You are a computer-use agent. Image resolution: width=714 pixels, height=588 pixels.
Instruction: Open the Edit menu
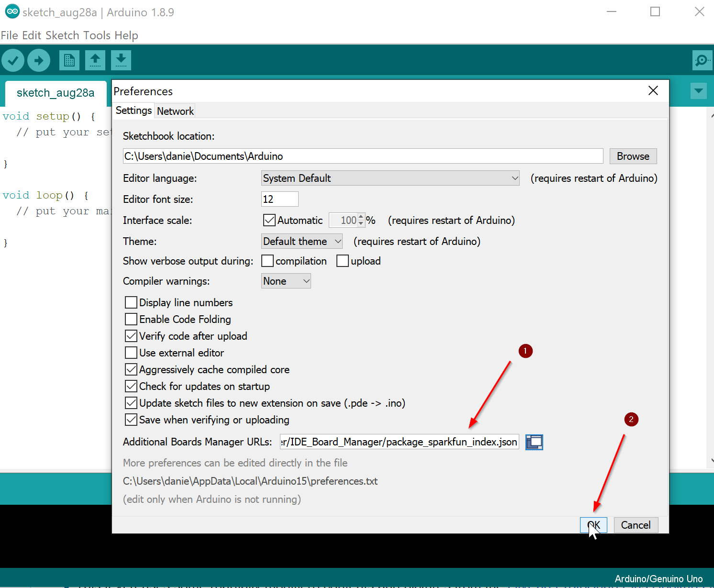(32, 35)
